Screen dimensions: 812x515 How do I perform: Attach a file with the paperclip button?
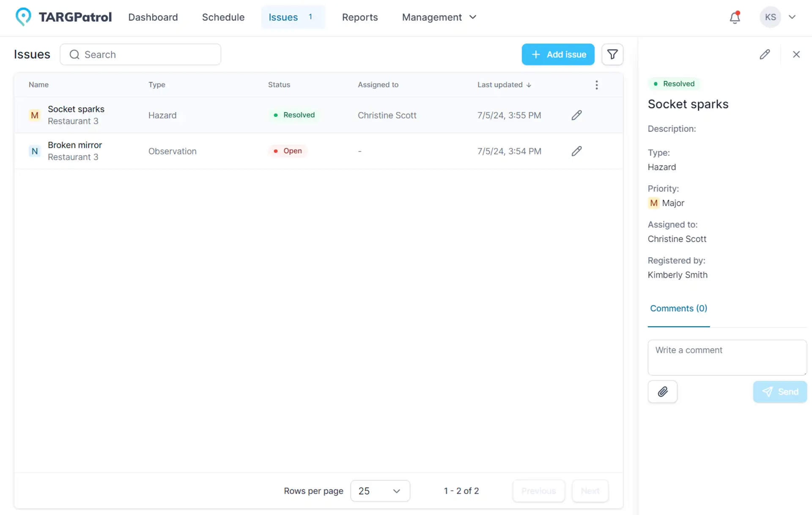click(662, 391)
